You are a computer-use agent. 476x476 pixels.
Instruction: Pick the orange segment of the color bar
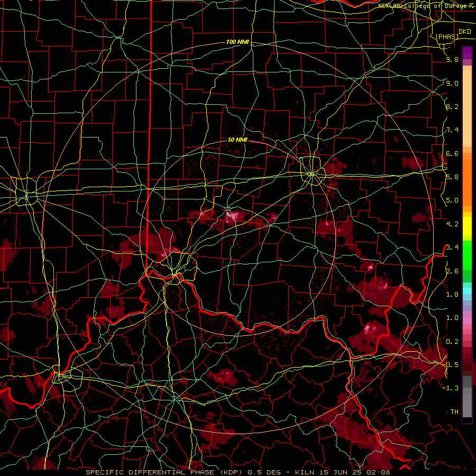[x=467, y=182]
